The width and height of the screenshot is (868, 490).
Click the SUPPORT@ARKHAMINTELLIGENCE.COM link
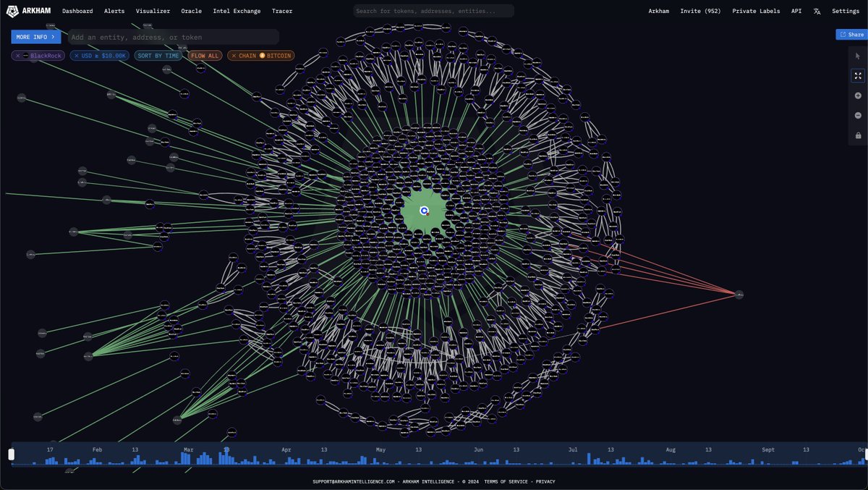[x=354, y=481]
